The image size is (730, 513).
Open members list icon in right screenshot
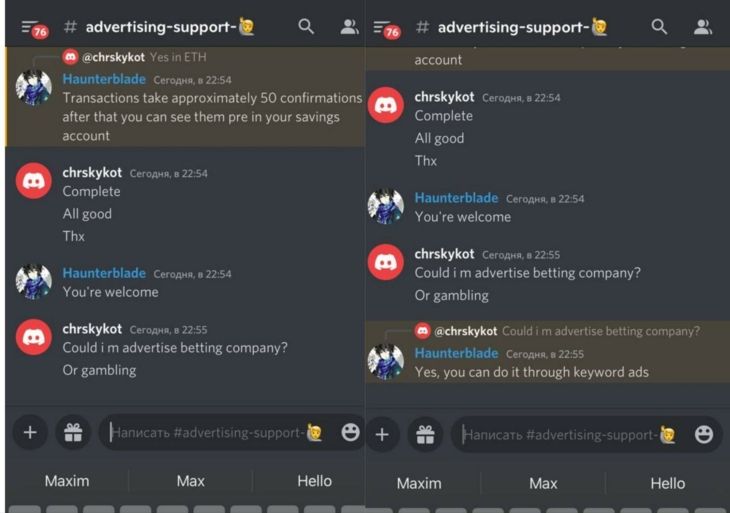703,27
